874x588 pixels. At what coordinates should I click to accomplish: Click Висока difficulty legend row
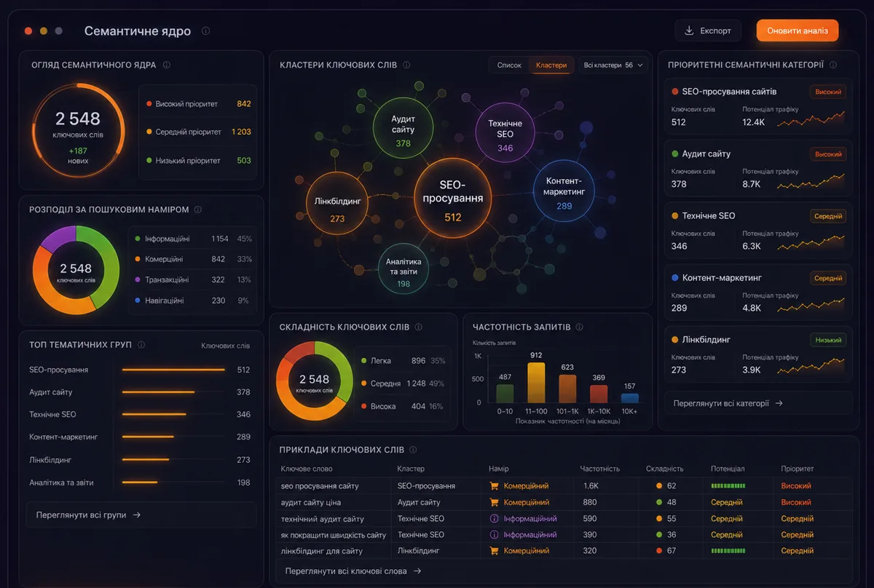click(403, 406)
